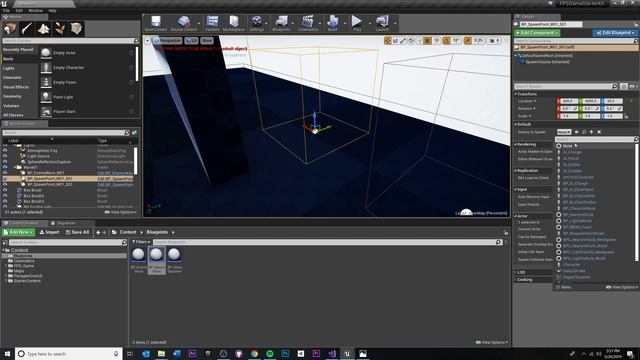Click the Cinematics toolbar icon

click(x=308, y=23)
